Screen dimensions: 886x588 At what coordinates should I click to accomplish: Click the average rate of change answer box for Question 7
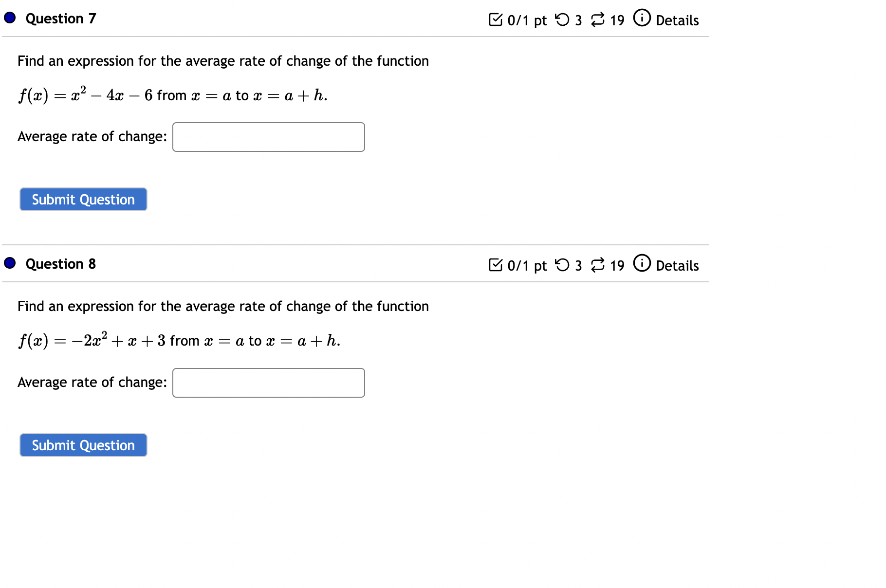coord(268,137)
